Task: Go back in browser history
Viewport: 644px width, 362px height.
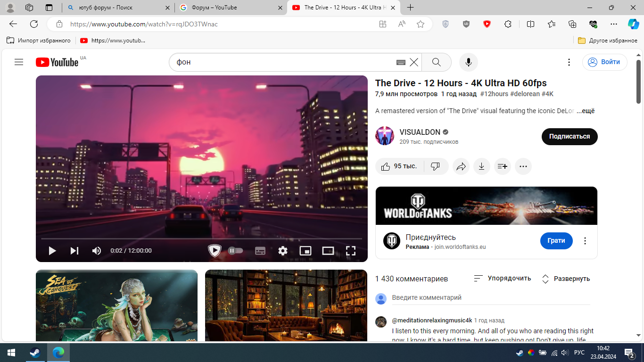Action: pos(13,24)
